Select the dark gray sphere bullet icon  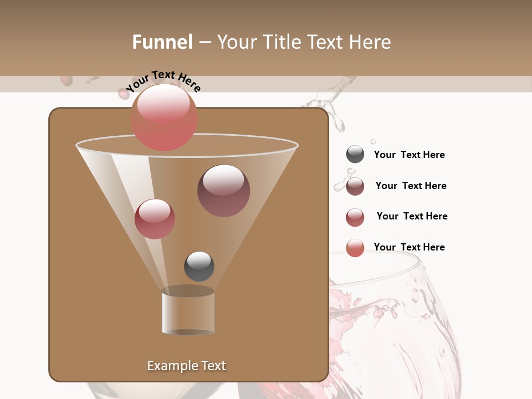pyautogui.click(x=355, y=154)
